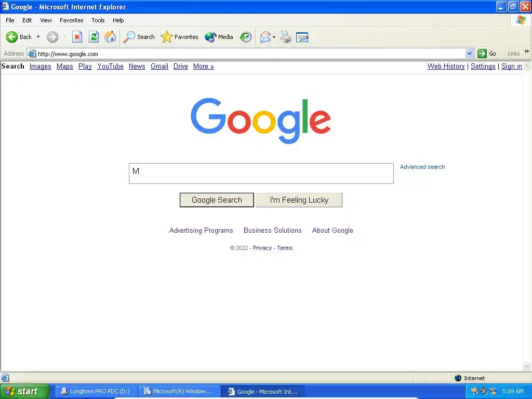Open the News link
This screenshot has width=532, height=399.
click(x=137, y=66)
